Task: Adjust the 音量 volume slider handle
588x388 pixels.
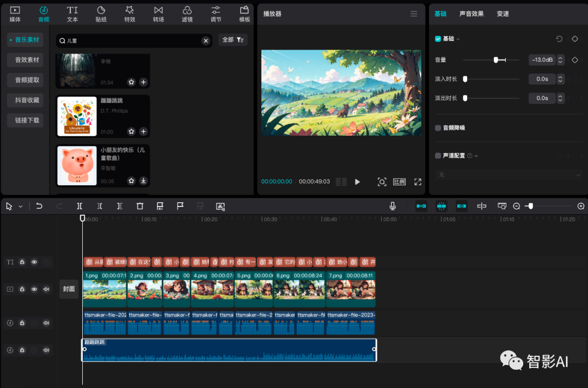Action: 496,60
